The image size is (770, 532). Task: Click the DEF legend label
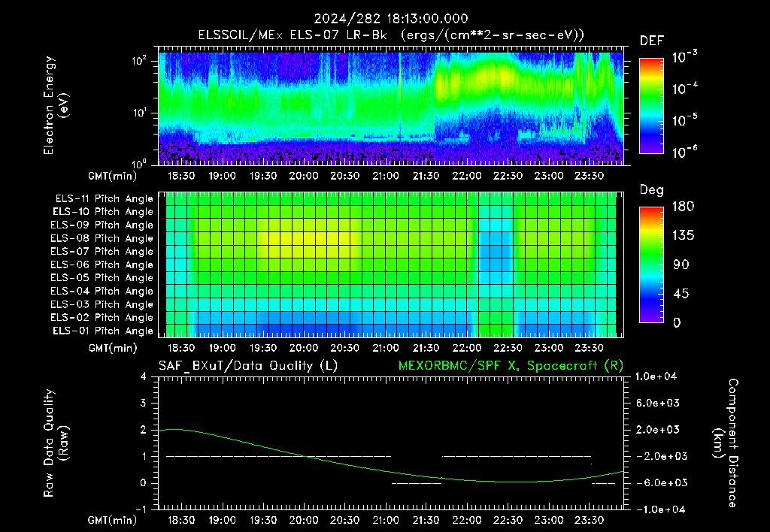[x=652, y=41]
